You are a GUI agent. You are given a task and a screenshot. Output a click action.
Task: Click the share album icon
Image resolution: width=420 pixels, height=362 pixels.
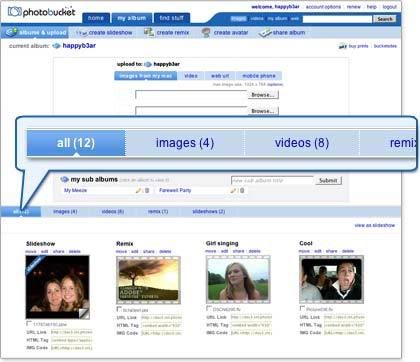click(x=265, y=33)
